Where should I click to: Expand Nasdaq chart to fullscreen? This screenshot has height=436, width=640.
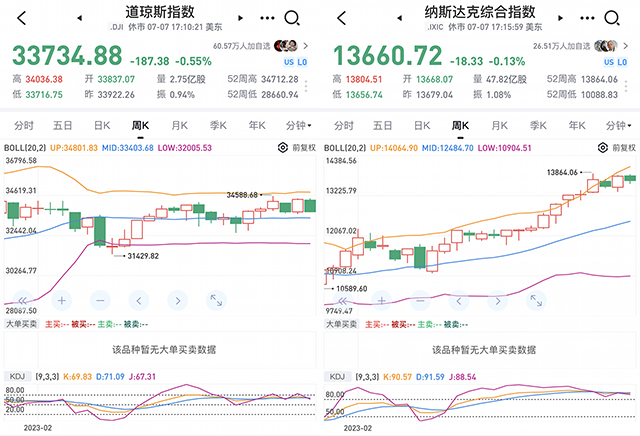536,301
